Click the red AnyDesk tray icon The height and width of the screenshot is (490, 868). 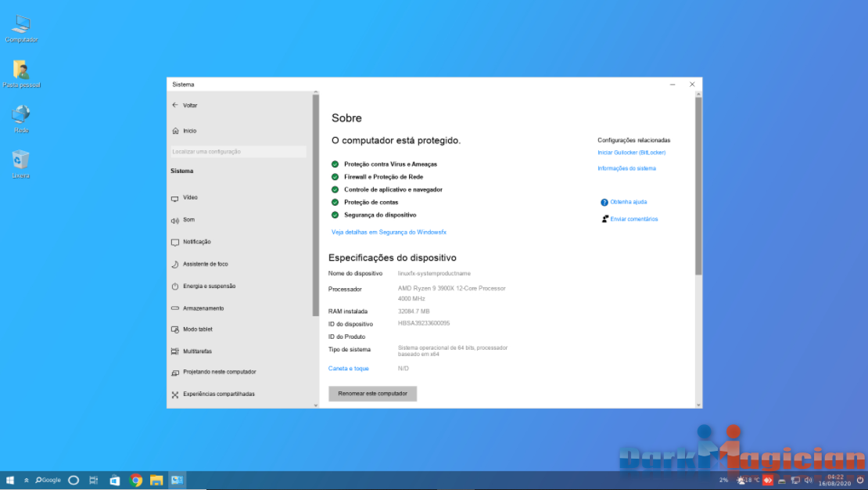768,481
